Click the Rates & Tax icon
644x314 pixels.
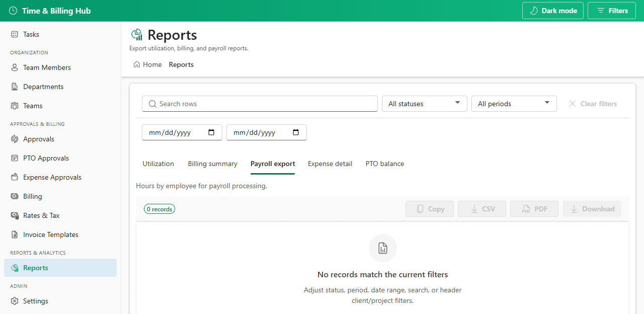point(15,215)
